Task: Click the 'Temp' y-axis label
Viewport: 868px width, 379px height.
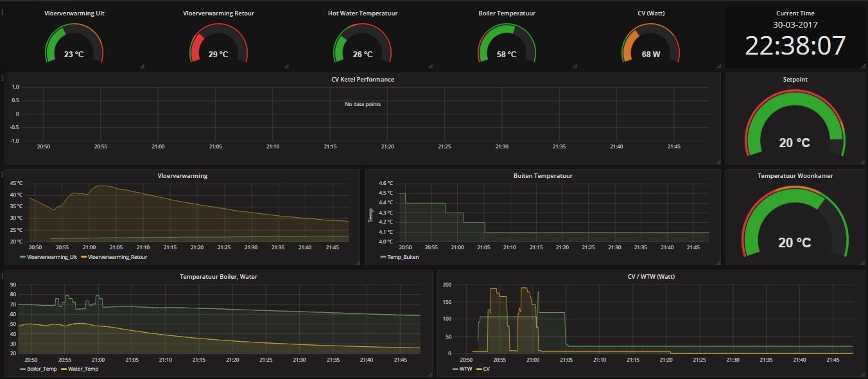Action: tap(370, 216)
